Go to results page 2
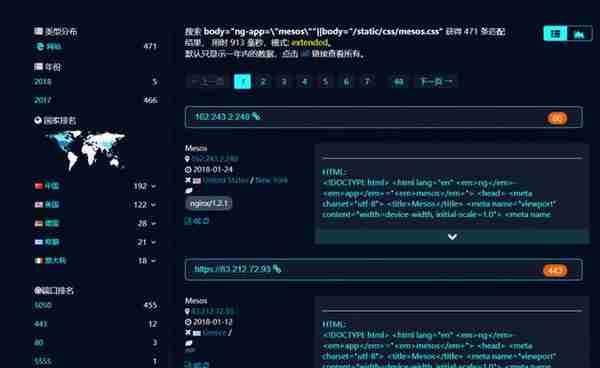 coord(263,81)
